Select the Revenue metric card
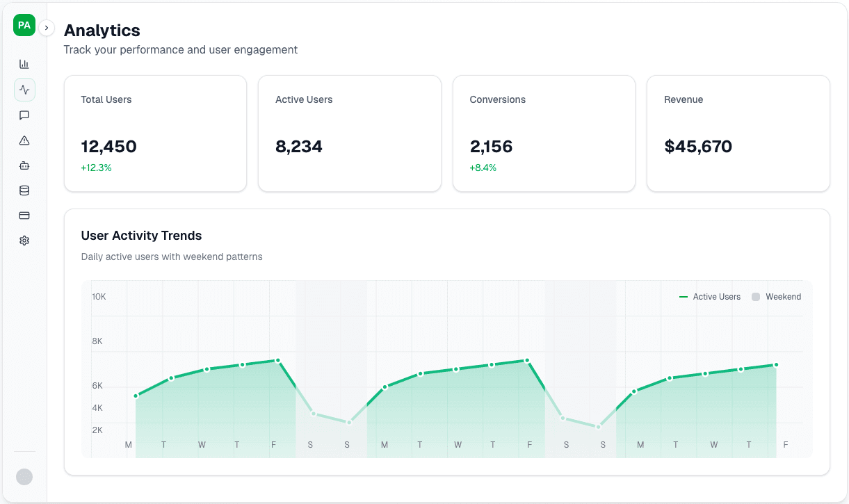849x504 pixels. point(738,133)
